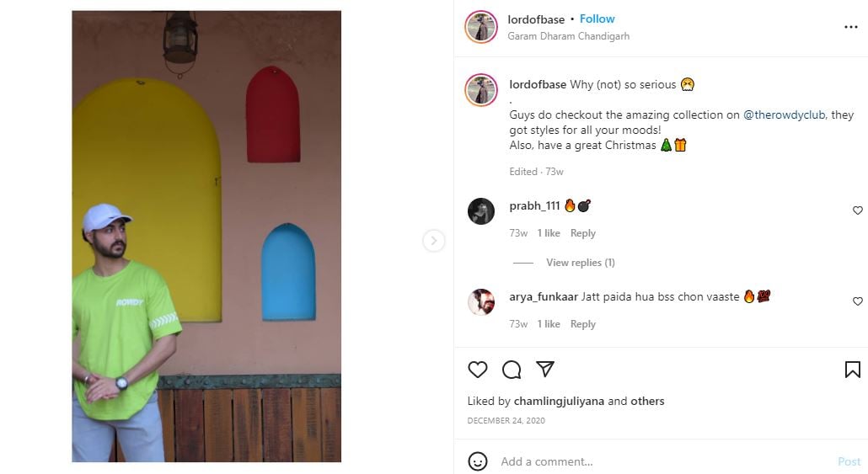This screenshot has width=868, height=474.
Task: Open emoji picker in comment box
Action: 478,461
